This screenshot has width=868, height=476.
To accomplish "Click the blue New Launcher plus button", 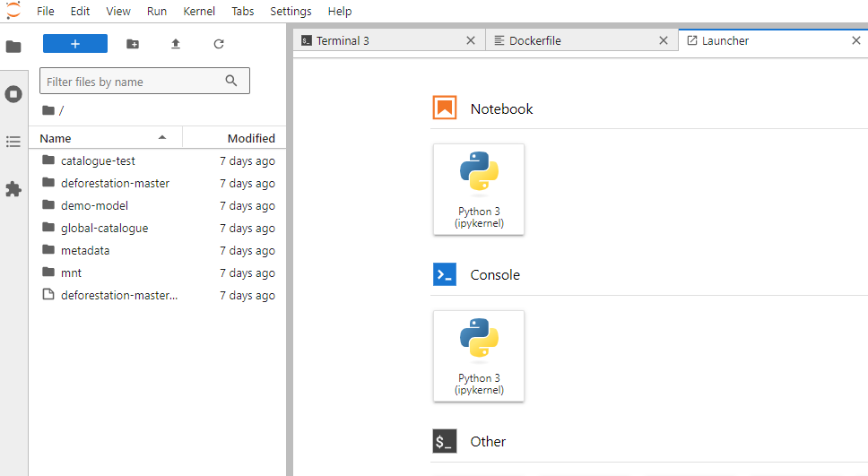I will (75, 44).
